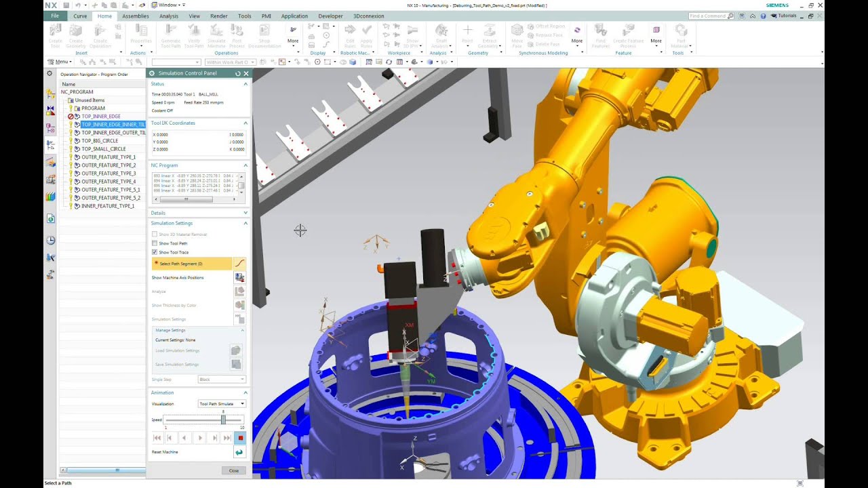Screen dimensions: 868x488
Task: Collapse the Status section
Action: pyautogui.click(x=245, y=84)
